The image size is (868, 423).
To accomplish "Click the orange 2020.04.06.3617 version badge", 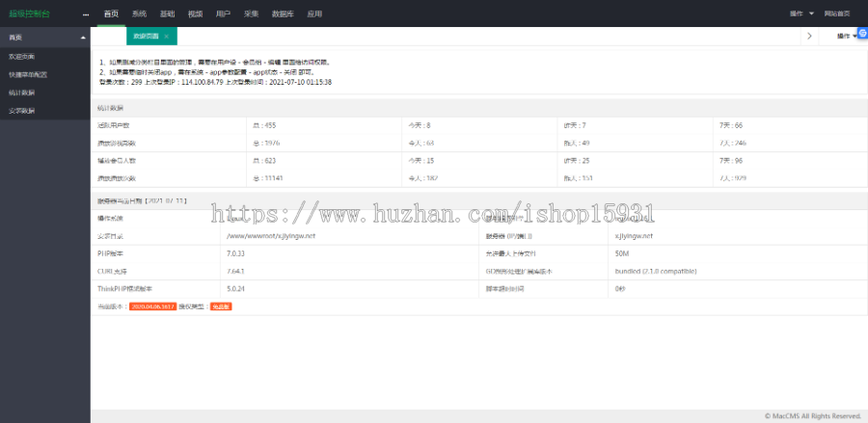I will (152, 306).
